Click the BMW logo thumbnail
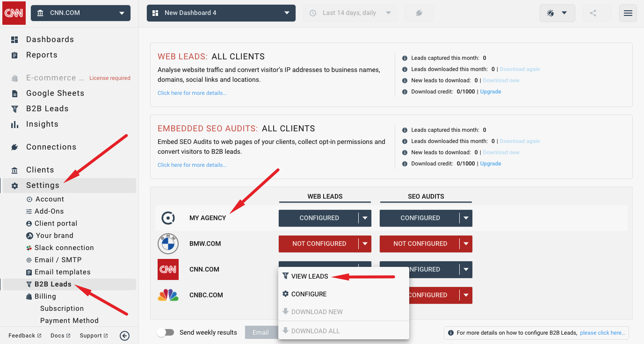 [168, 244]
